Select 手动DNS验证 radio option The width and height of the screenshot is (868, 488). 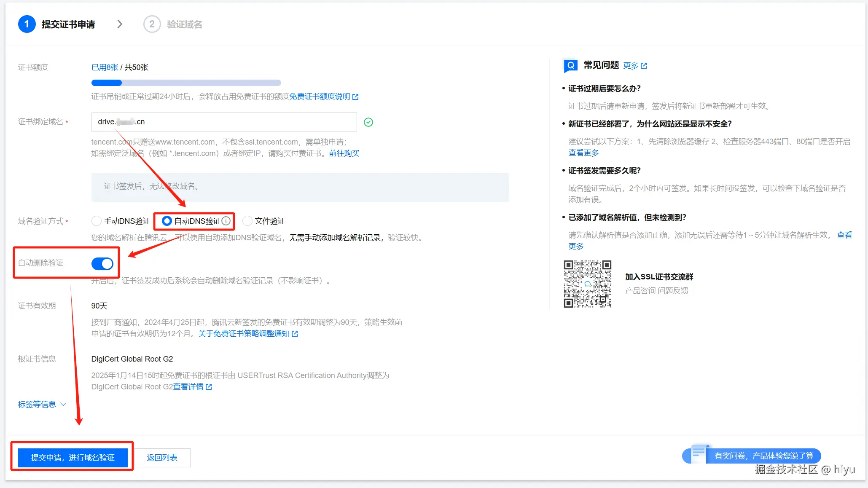click(97, 221)
